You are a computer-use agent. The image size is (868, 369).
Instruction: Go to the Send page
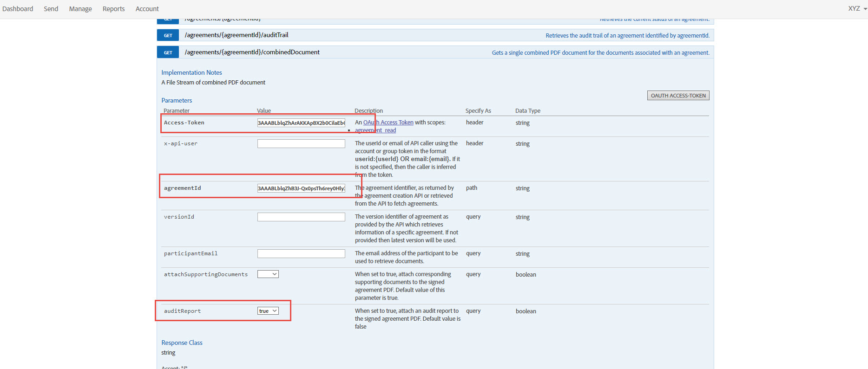pos(51,9)
